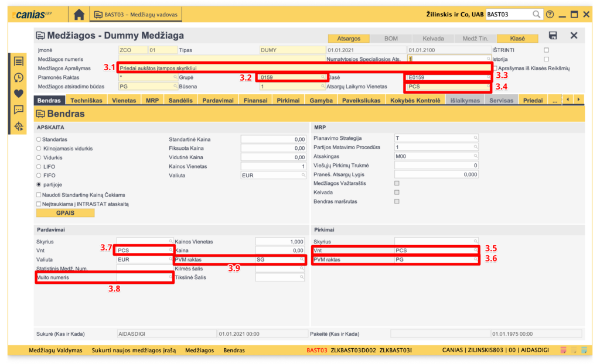Tick the IŠTRINTI checkbox
Image resolution: width=600 pixels, height=364 pixels.
(547, 50)
